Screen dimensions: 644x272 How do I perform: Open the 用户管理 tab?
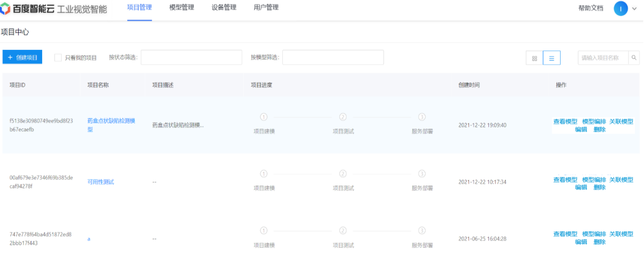pos(266,8)
